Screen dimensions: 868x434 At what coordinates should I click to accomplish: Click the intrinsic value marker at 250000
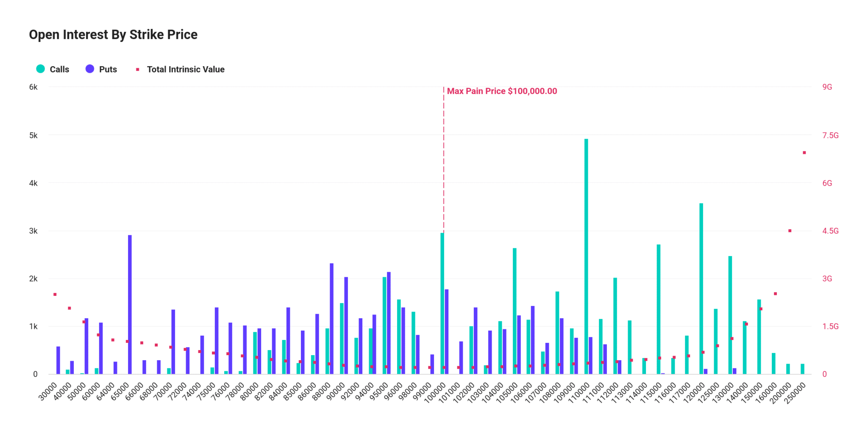click(804, 153)
